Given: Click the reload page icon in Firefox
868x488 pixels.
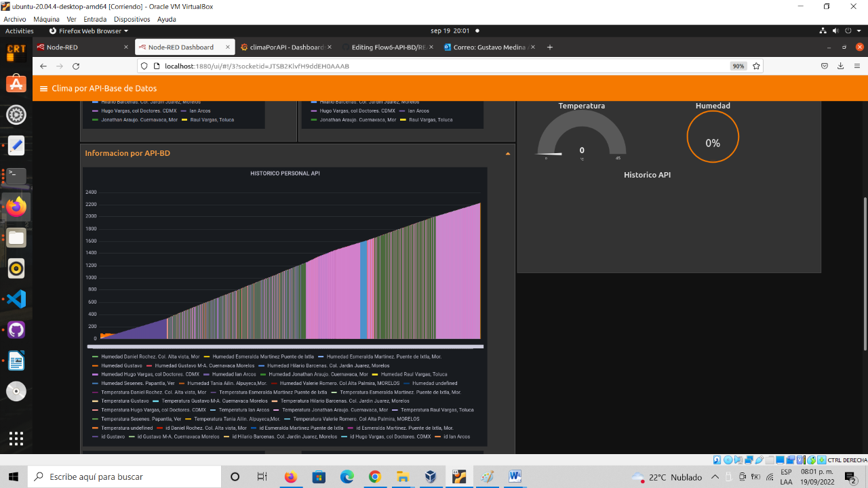Looking at the screenshot, I should tap(75, 66).
